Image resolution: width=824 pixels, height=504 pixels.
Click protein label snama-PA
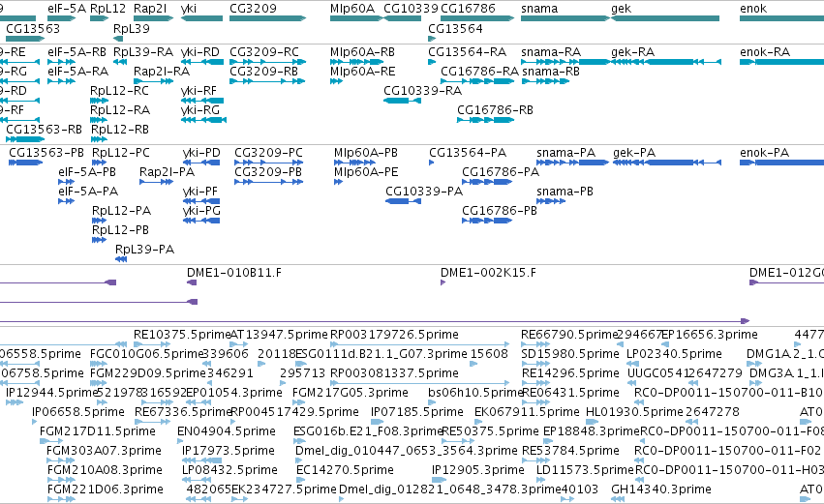tap(566, 153)
